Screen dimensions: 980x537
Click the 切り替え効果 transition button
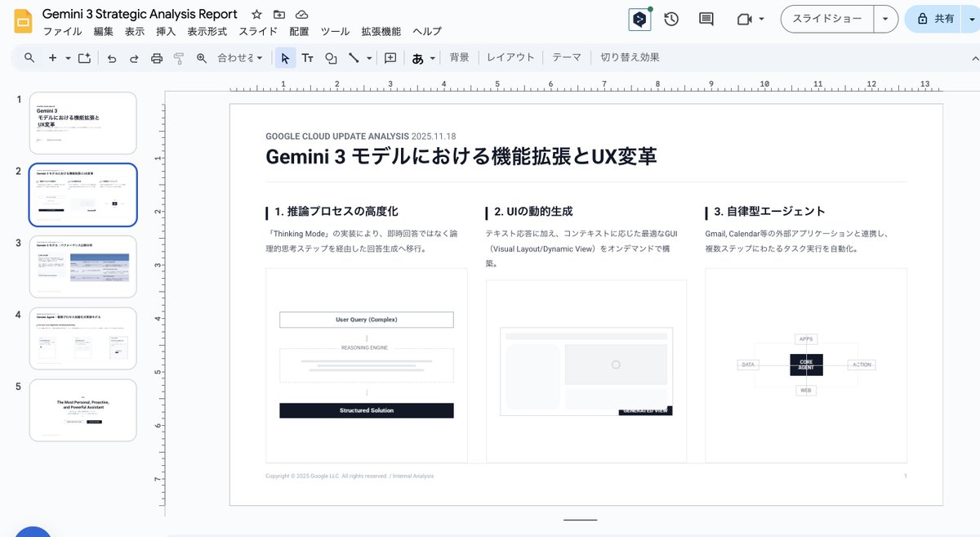(630, 57)
